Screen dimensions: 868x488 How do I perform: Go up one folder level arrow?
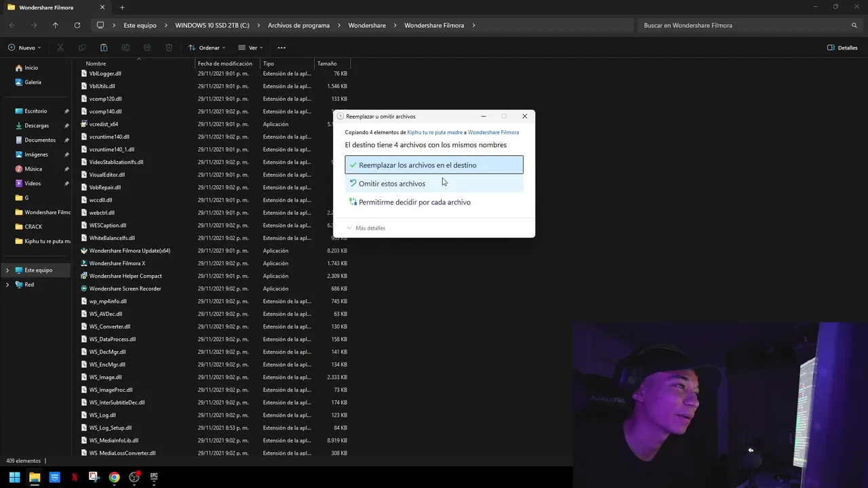tap(56, 25)
